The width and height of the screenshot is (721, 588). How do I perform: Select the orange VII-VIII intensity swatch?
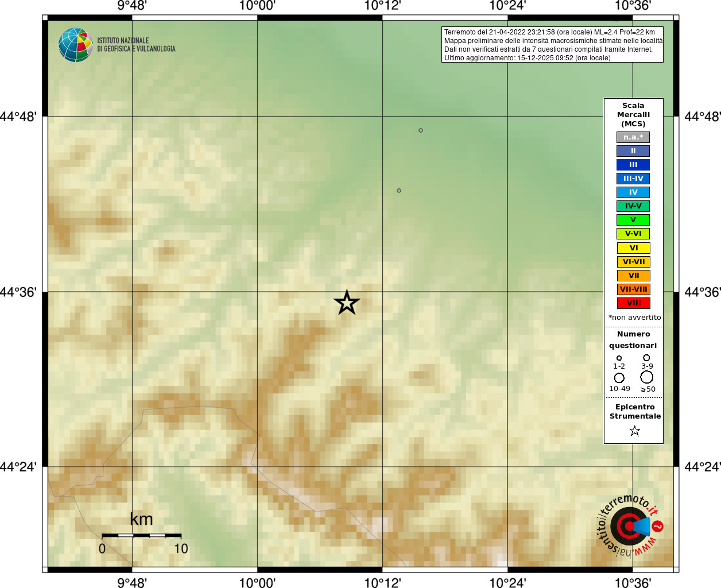(x=634, y=289)
